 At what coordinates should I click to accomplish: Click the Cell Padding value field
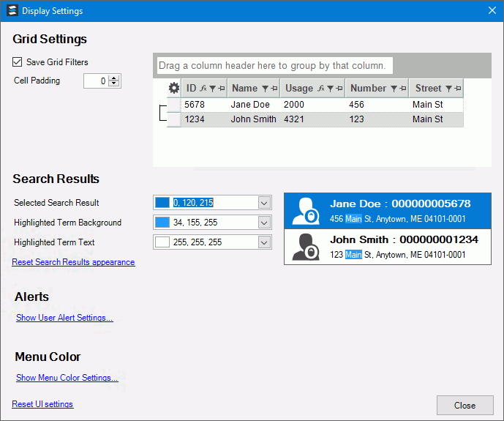[97, 81]
